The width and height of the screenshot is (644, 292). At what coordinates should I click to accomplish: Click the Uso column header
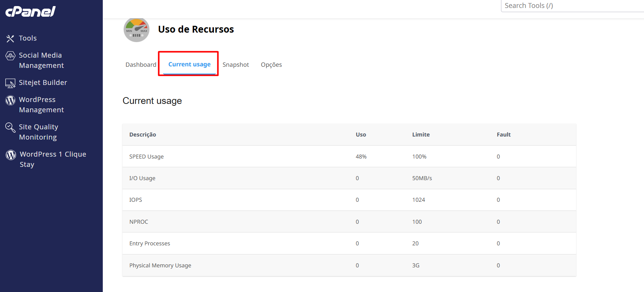click(361, 135)
